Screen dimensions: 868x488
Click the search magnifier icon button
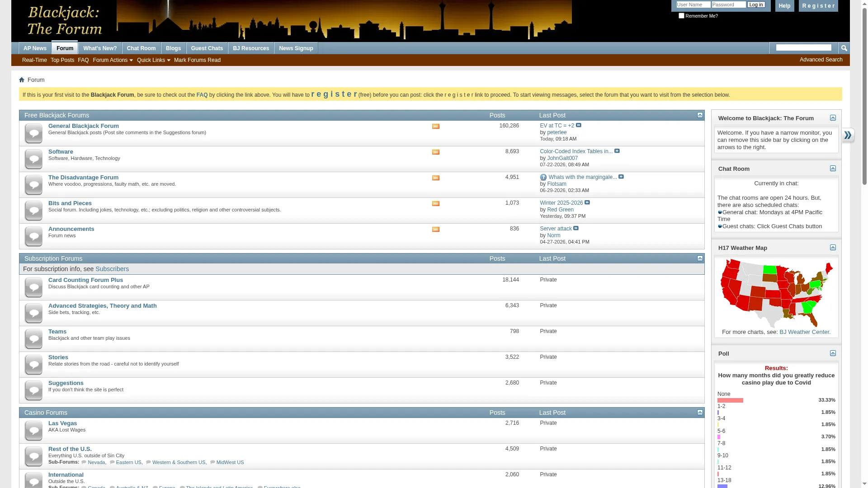coord(844,48)
